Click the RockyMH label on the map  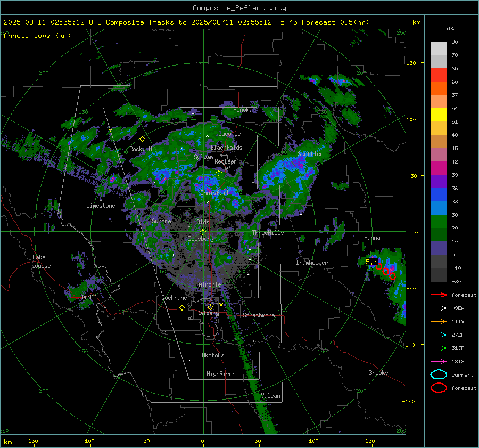141,149
